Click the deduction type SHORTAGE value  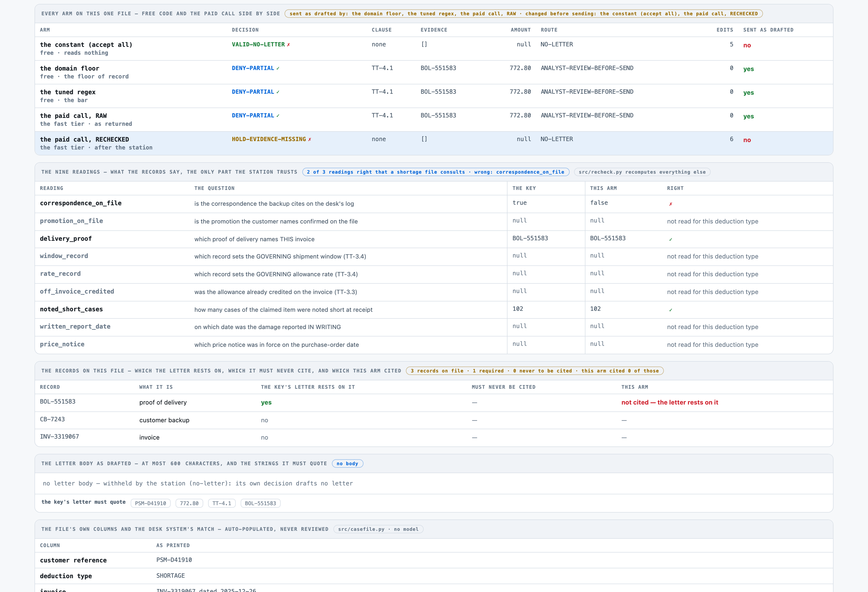171,575
